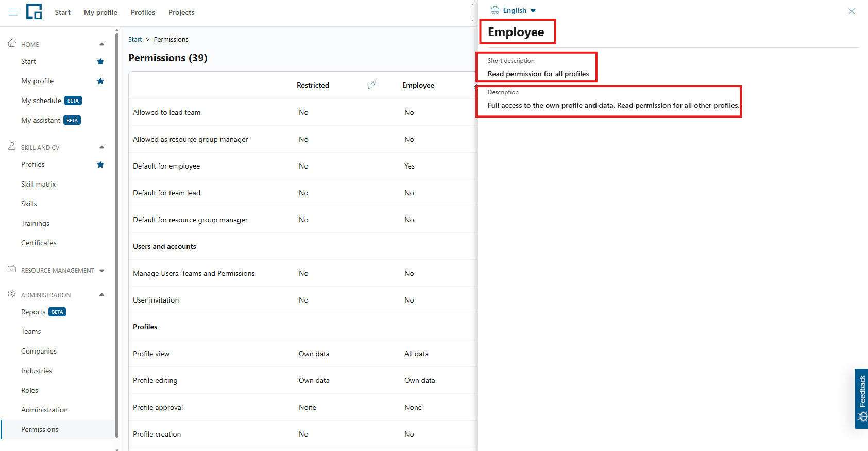Open Certificates in sidebar
This screenshot has height=451, width=868.
pos(39,243)
